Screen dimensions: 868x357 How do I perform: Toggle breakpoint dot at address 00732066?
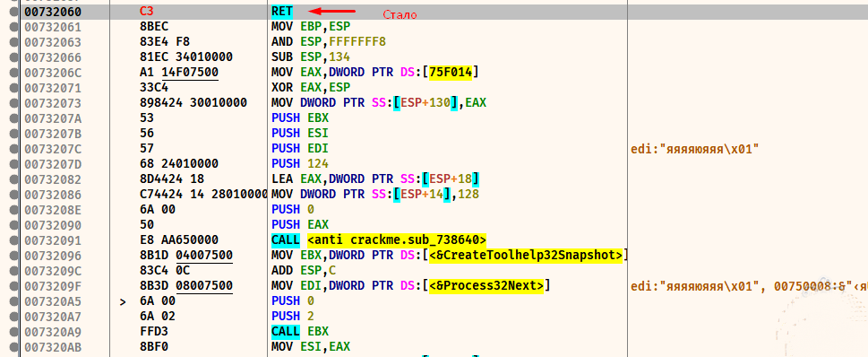(13, 57)
